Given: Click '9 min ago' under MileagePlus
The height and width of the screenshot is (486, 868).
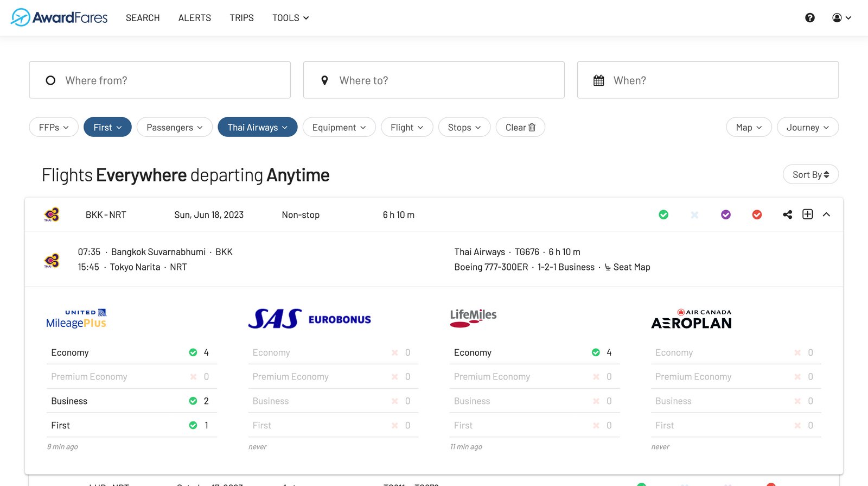Looking at the screenshot, I should point(62,447).
